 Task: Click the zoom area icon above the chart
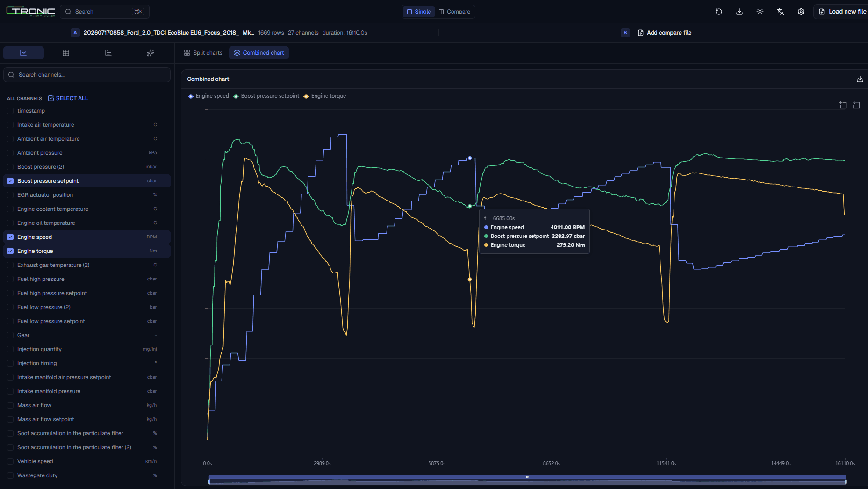click(843, 105)
